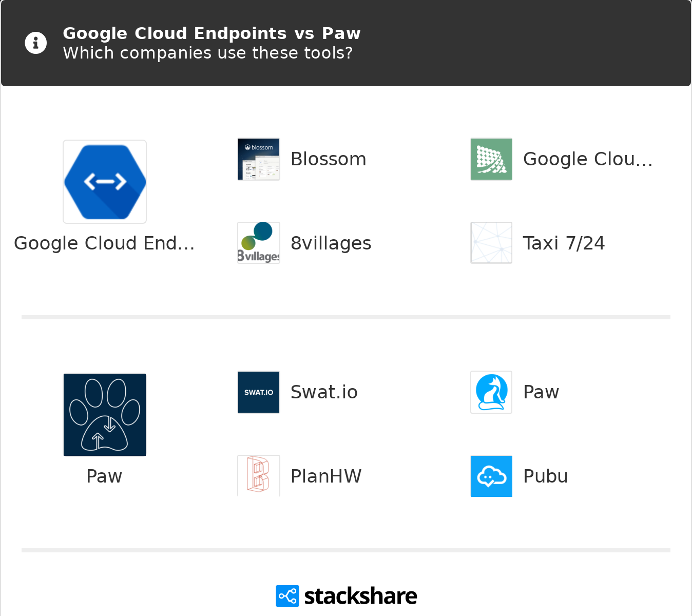Click the info icon in the header
Viewport: 692px width, 616px height.
point(36,43)
